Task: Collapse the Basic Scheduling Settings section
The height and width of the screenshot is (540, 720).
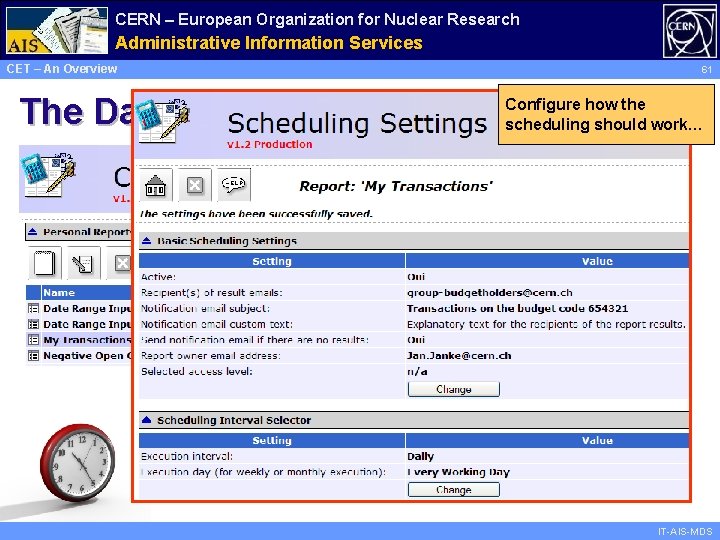Action: pos(146,241)
